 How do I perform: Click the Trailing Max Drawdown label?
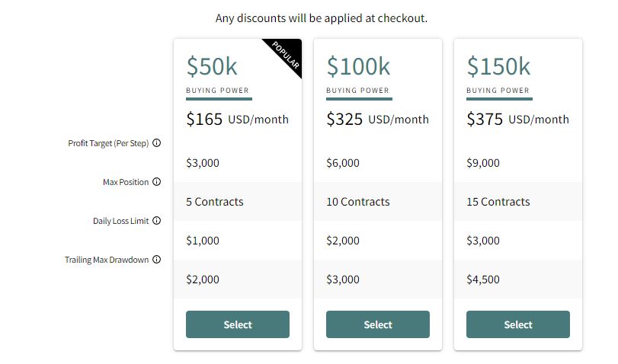point(107,260)
